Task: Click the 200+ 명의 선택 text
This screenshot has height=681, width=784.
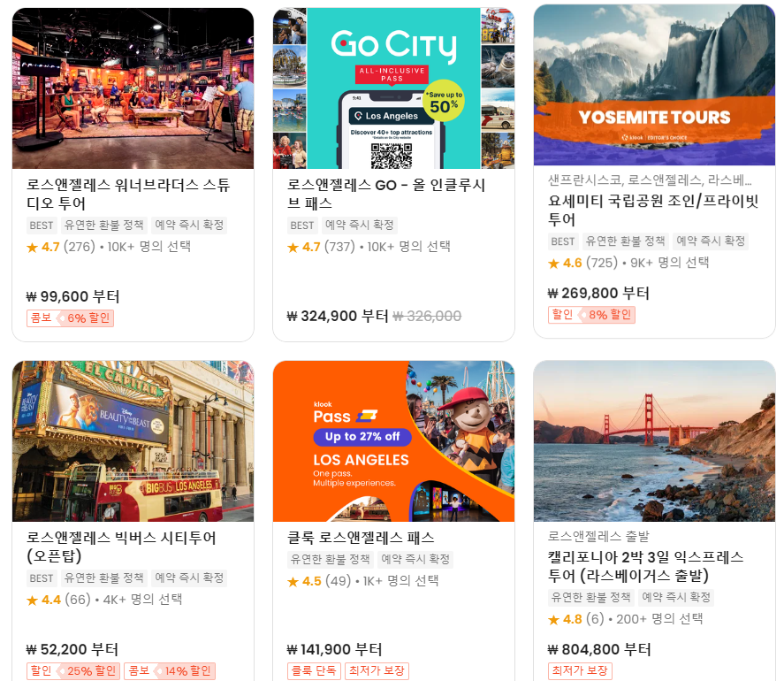Action: click(x=659, y=619)
